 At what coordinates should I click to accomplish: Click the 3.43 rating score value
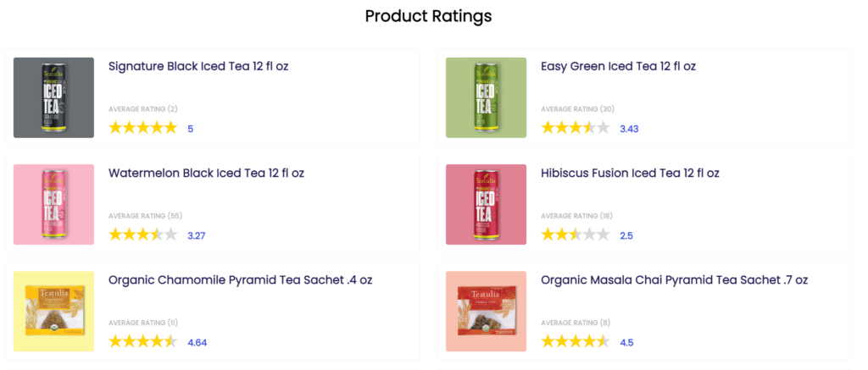(629, 129)
